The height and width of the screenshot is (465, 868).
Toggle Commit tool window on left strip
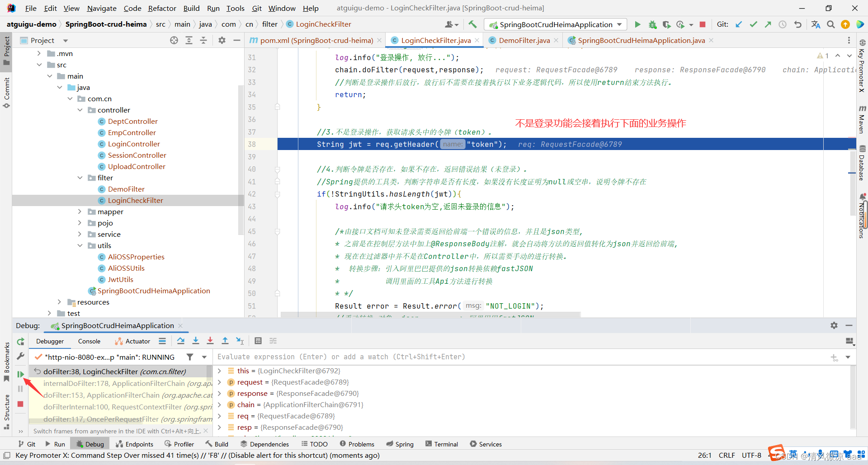tap(6, 93)
